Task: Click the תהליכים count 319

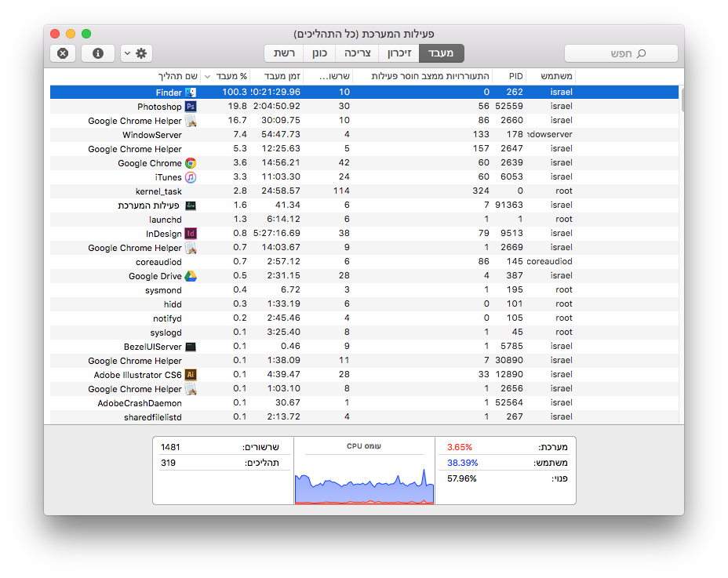Action: point(168,463)
